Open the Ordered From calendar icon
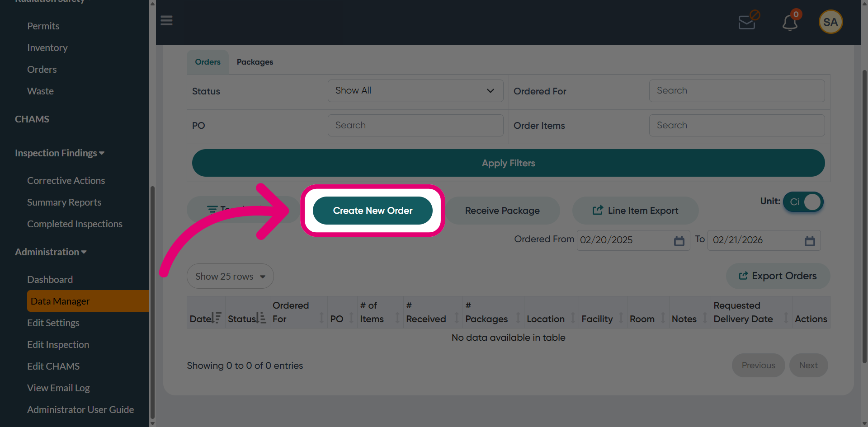This screenshot has width=868, height=427. click(x=679, y=241)
